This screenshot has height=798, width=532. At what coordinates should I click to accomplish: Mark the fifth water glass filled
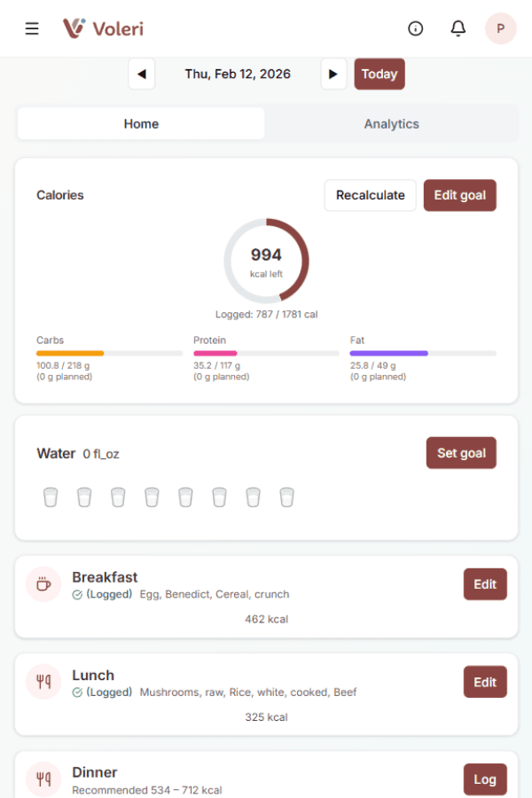[185, 497]
